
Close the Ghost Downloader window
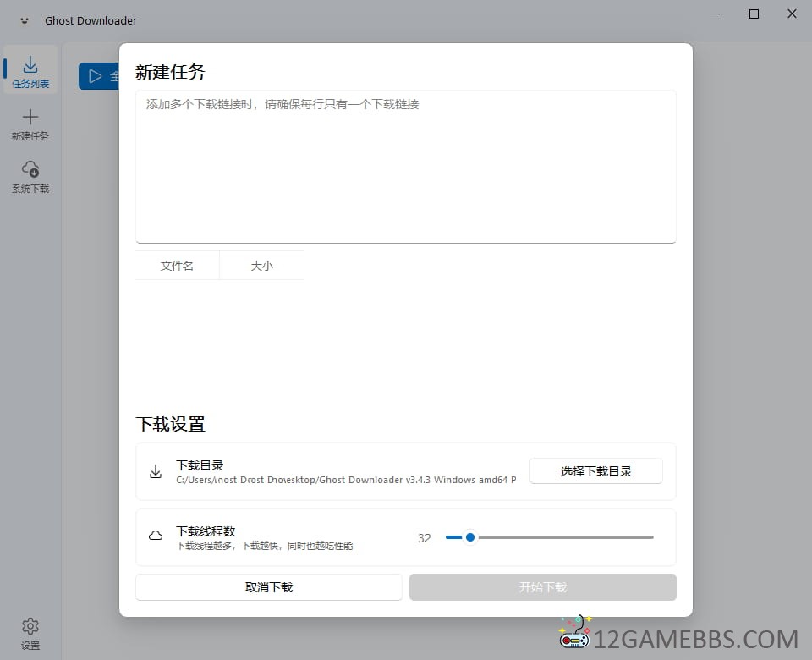point(792,14)
